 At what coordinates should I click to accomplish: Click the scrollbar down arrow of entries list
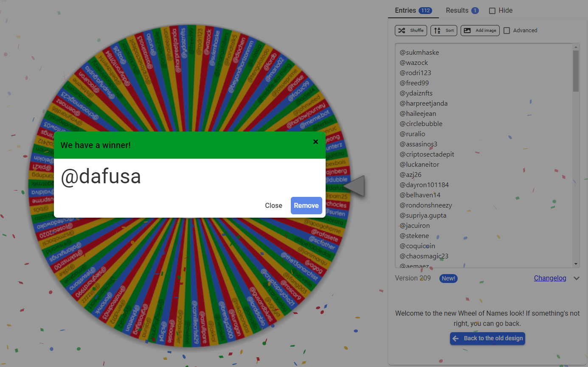point(576,264)
